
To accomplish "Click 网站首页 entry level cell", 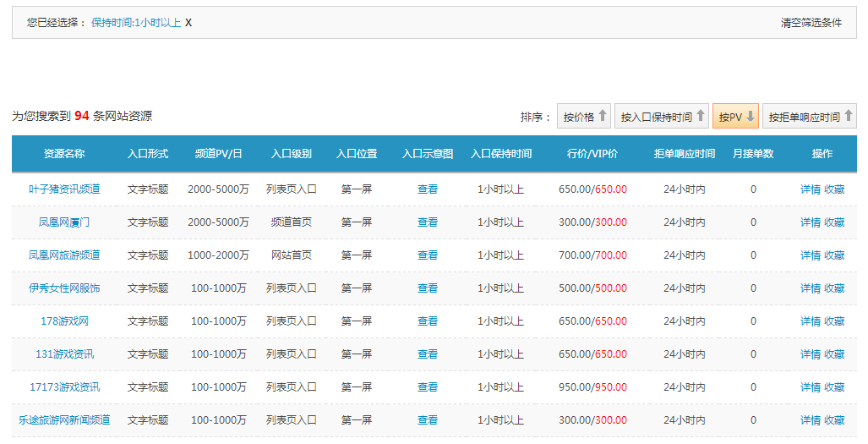I will [x=292, y=255].
